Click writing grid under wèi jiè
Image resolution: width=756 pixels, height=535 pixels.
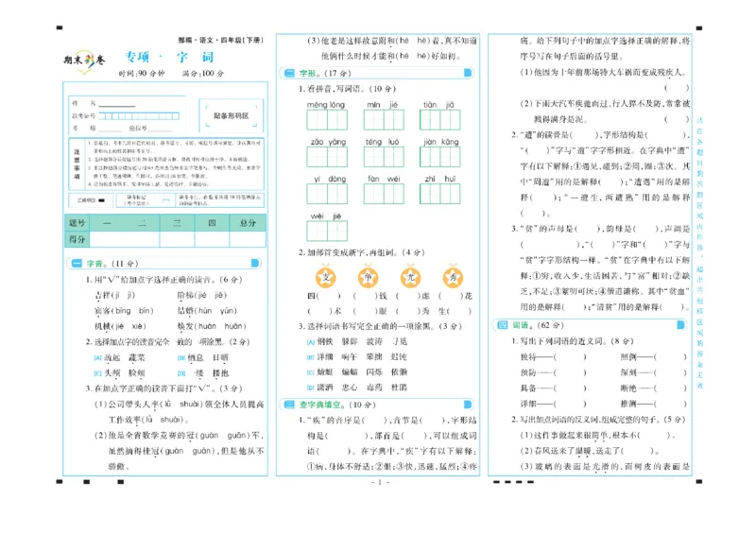point(327,231)
